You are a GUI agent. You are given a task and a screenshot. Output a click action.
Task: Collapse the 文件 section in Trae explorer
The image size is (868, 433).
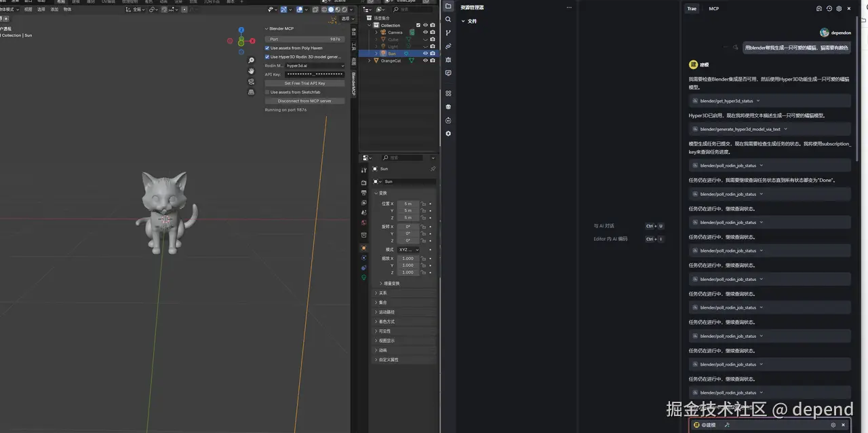[x=464, y=21]
